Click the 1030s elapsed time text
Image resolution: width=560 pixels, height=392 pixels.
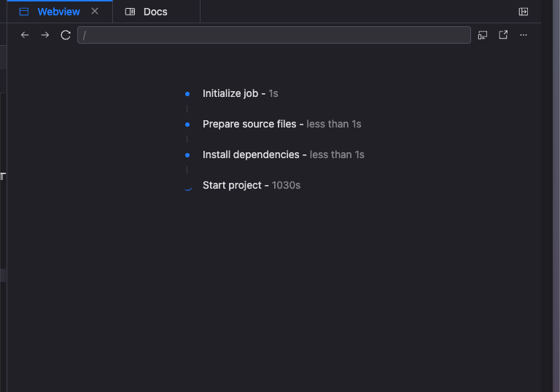[286, 185]
